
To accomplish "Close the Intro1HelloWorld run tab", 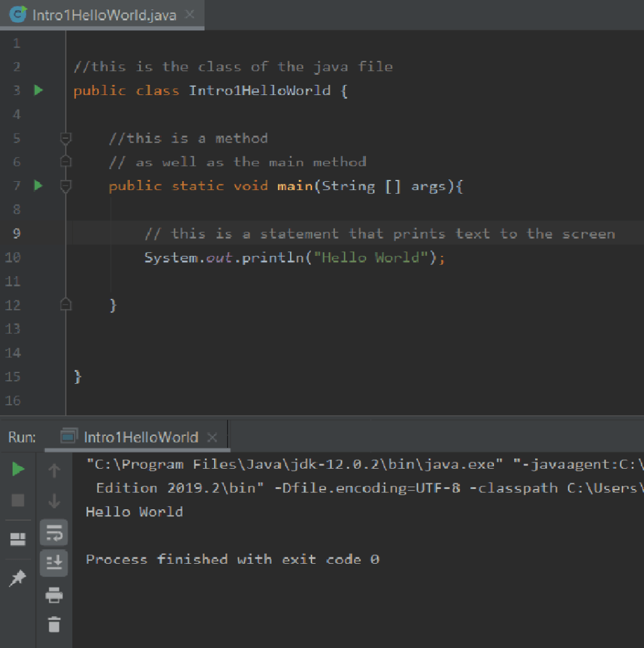I will (212, 438).
